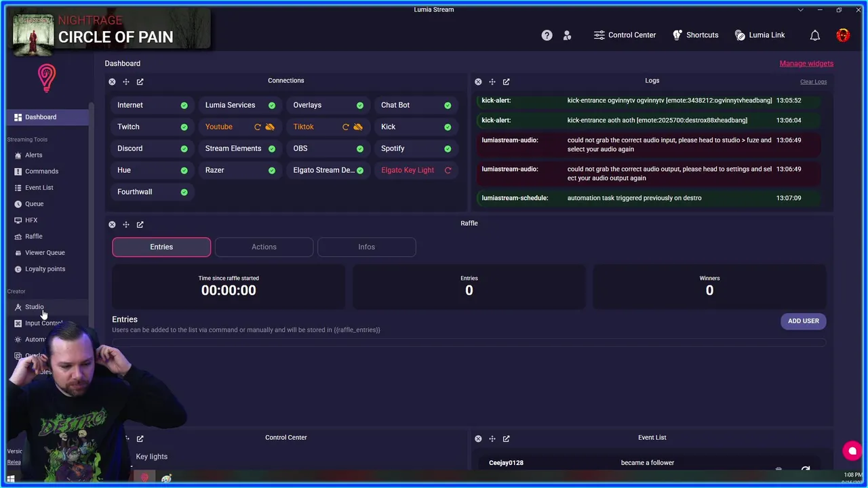Close the Event List widget

478,439
